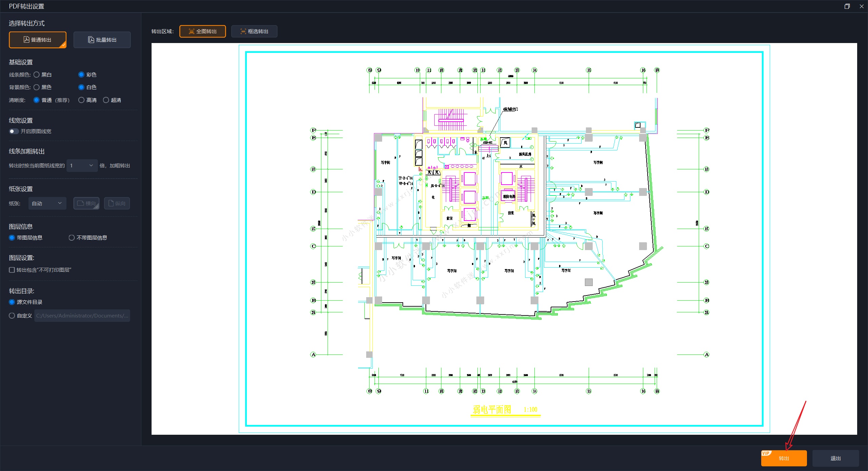
Task: Click the restore window icon
Action: [847, 6]
